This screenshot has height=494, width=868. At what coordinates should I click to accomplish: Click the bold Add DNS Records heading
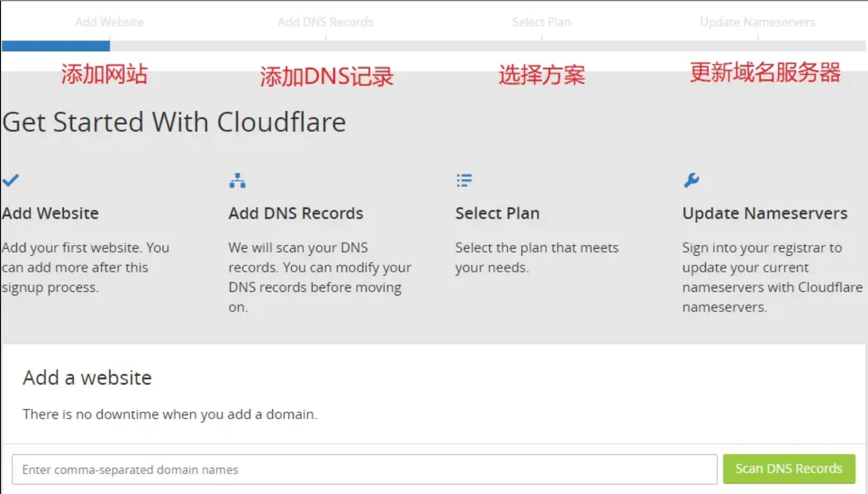tap(296, 213)
